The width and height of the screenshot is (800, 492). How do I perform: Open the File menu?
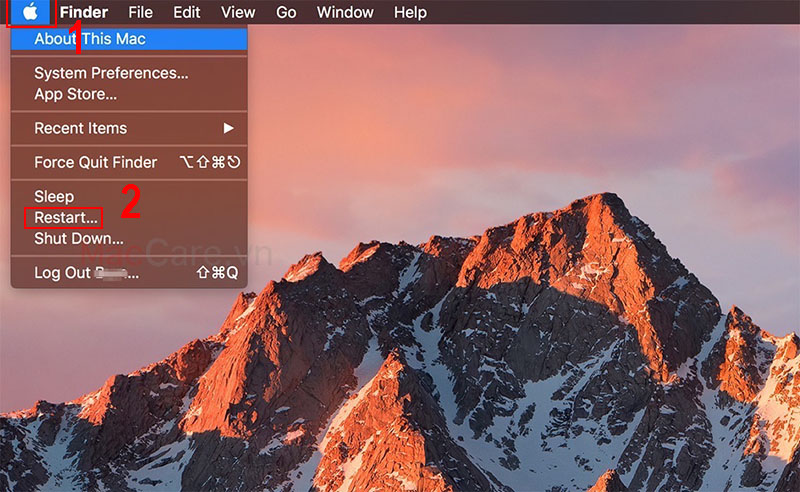140,12
